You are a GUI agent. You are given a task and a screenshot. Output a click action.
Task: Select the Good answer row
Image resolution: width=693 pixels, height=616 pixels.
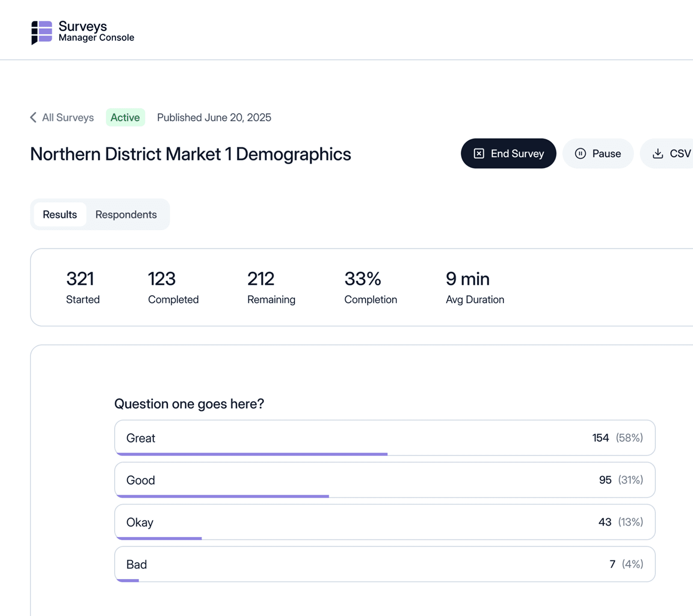[x=384, y=480]
